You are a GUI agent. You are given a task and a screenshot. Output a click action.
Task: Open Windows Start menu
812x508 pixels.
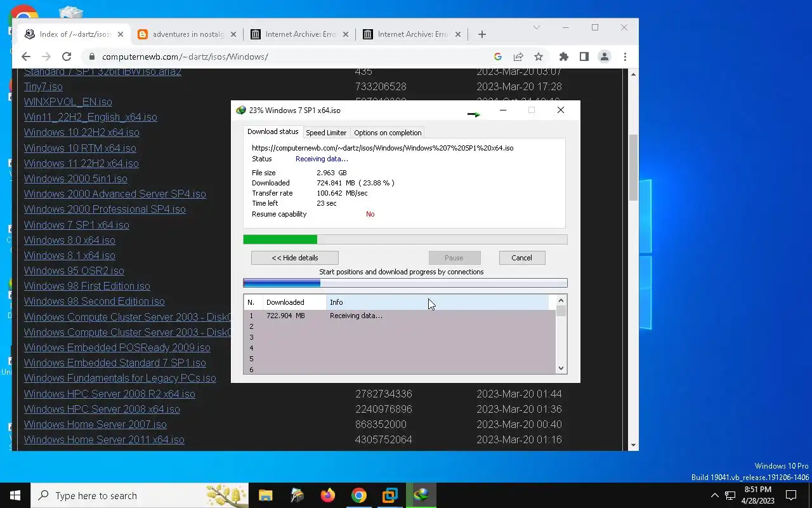(x=15, y=495)
